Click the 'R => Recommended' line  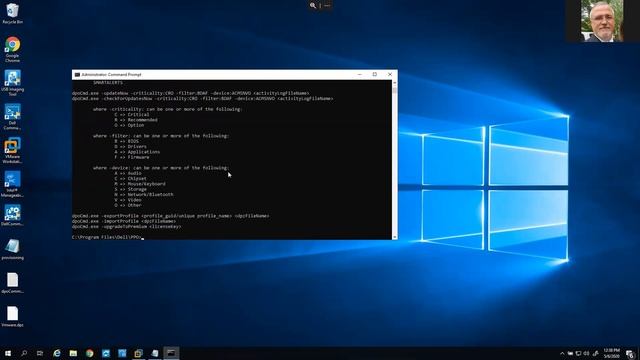tap(136, 120)
